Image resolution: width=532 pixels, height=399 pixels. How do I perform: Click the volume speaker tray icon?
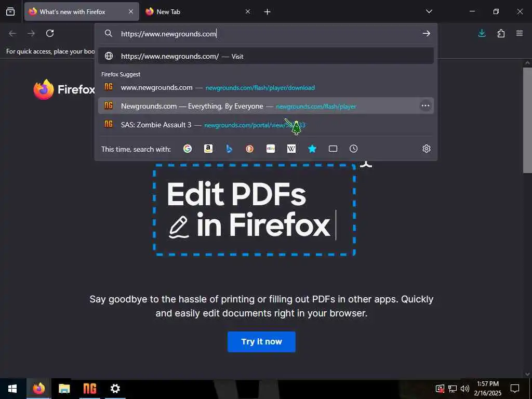coord(465,389)
